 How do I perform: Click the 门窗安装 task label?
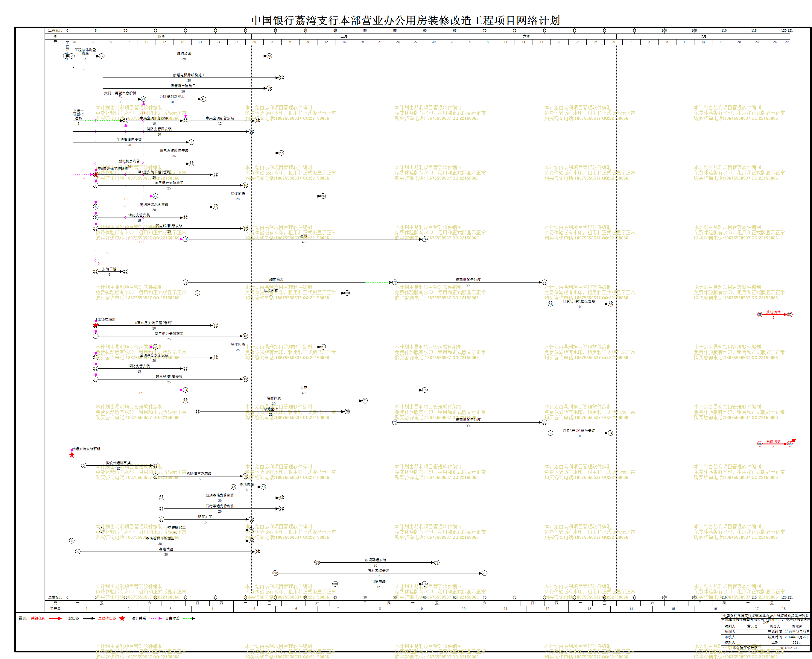378,581
